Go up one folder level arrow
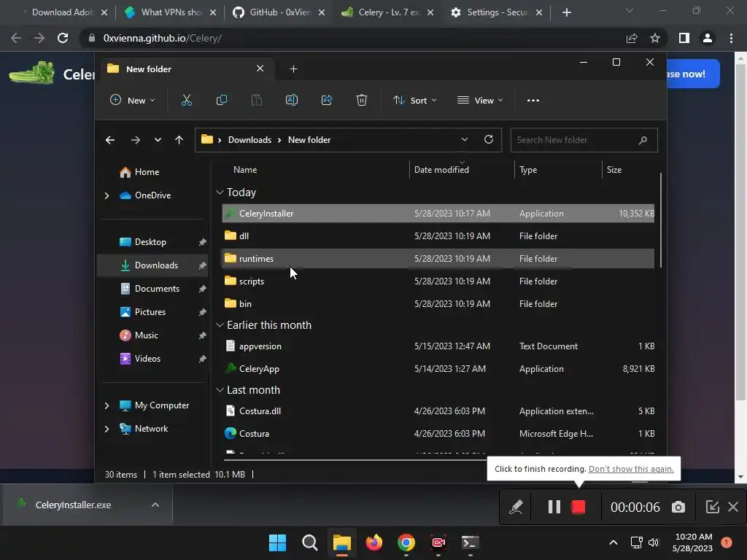The width and height of the screenshot is (747, 560). tap(179, 140)
